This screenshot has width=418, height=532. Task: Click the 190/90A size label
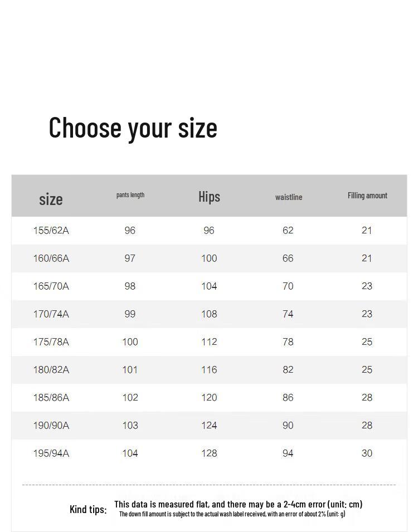(x=51, y=426)
